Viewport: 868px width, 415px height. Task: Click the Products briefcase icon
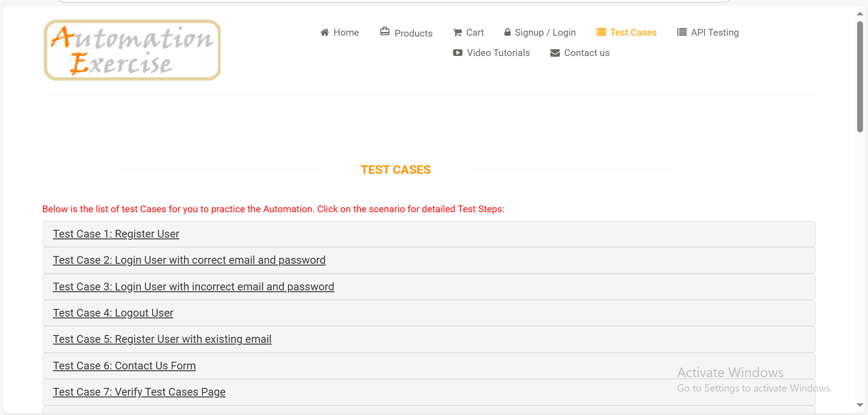[x=385, y=31]
